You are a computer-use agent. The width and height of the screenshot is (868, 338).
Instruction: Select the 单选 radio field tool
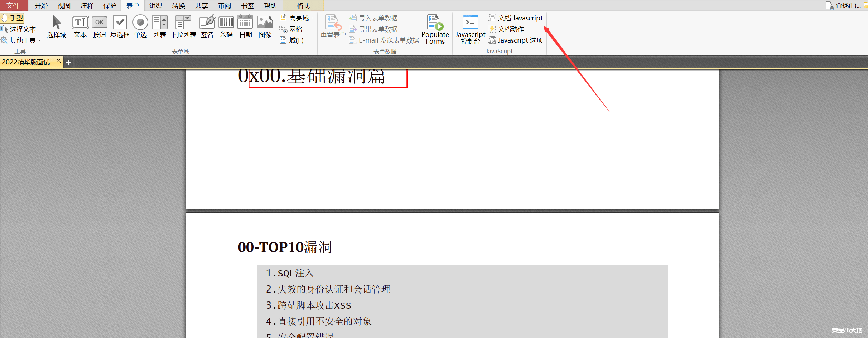[140, 25]
